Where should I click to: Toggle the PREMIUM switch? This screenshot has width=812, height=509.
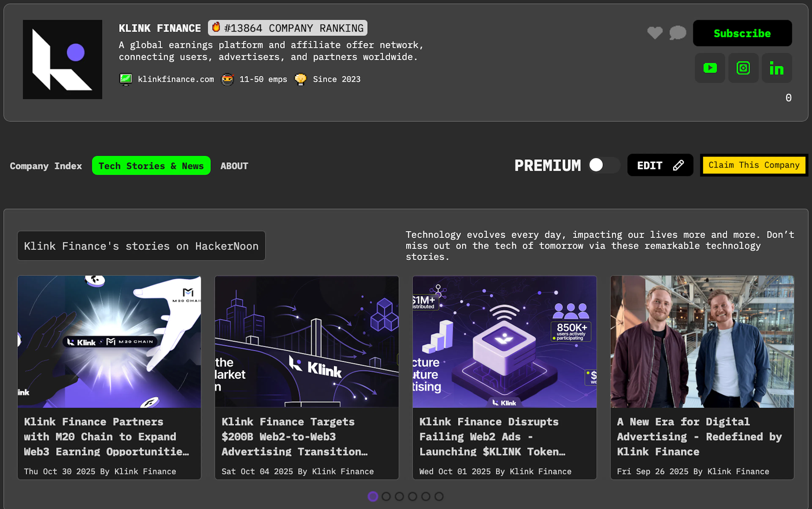(604, 165)
